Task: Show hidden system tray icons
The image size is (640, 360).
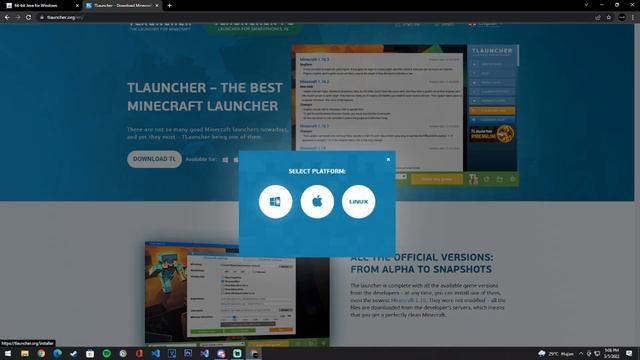Action: (x=581, y=353)
